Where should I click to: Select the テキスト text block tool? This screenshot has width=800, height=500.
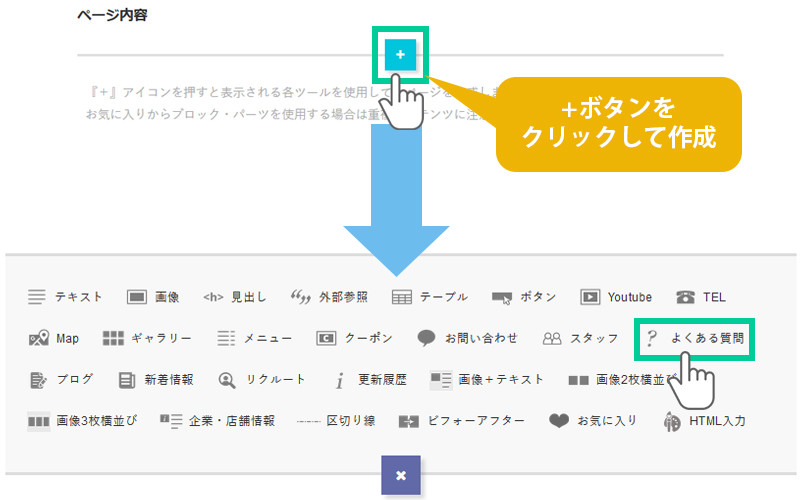pyautogui.click(x=66, y=297)
